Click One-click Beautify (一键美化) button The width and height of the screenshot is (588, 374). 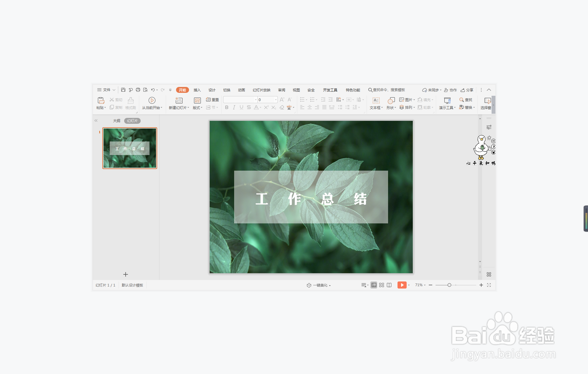tap(319, 285)
